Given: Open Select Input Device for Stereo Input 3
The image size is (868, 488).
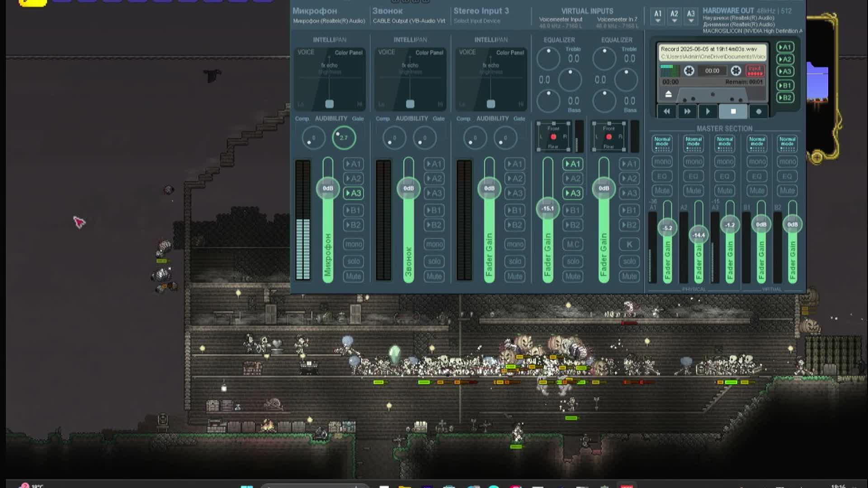Looking at the screenshot, I should click(x=477, y=21).
